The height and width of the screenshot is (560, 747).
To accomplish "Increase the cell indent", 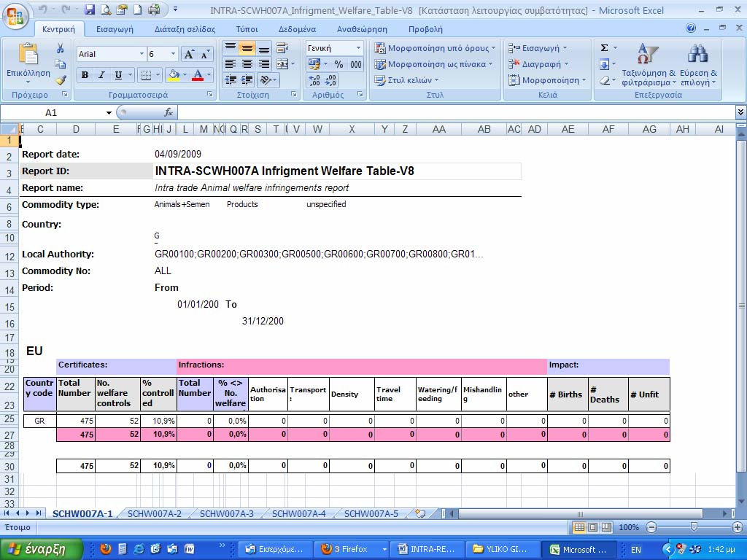I will pos(247,80).
